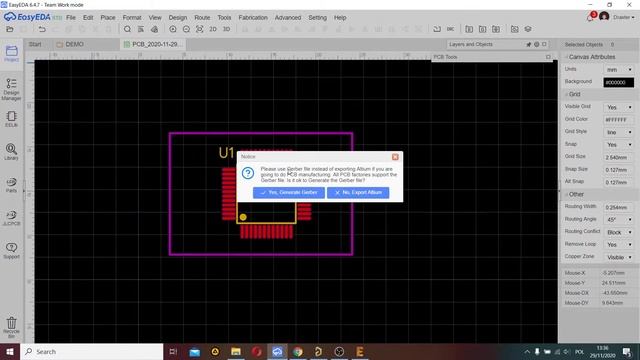The width and height of the screenshot is (640, 360).
Task: Open Windows notification center
Action: pos(627,351)
